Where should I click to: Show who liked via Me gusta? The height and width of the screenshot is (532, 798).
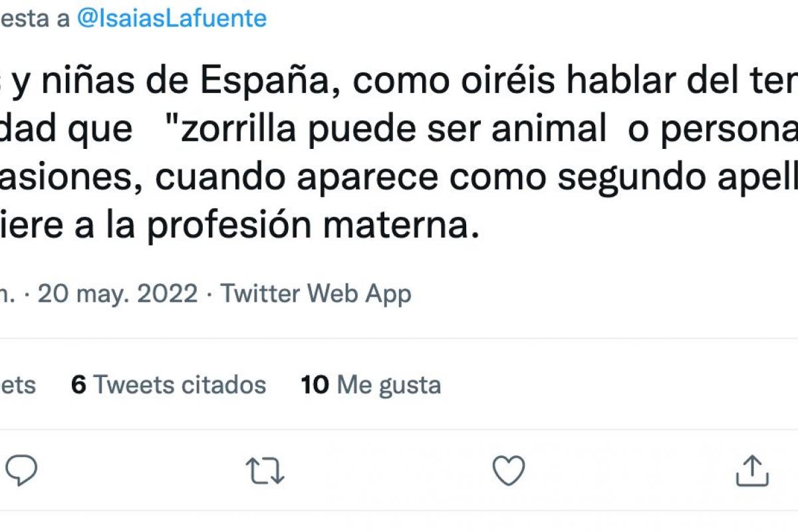tap(388, 384)
